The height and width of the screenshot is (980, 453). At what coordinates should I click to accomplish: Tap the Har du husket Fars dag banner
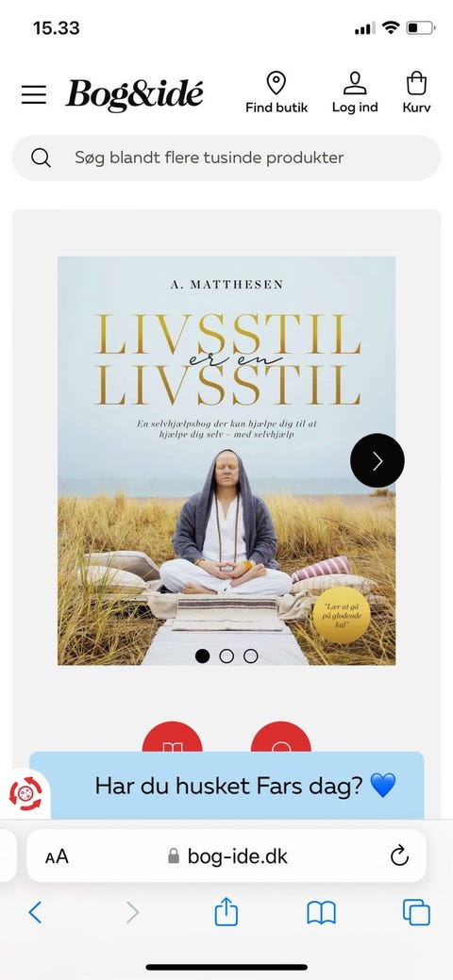click(x=226, y=785)
